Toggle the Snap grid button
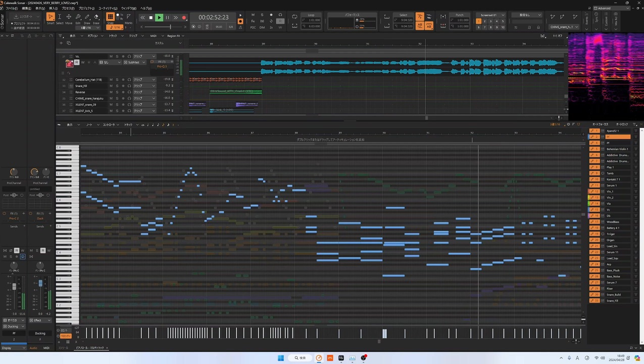 click(110, 17)
